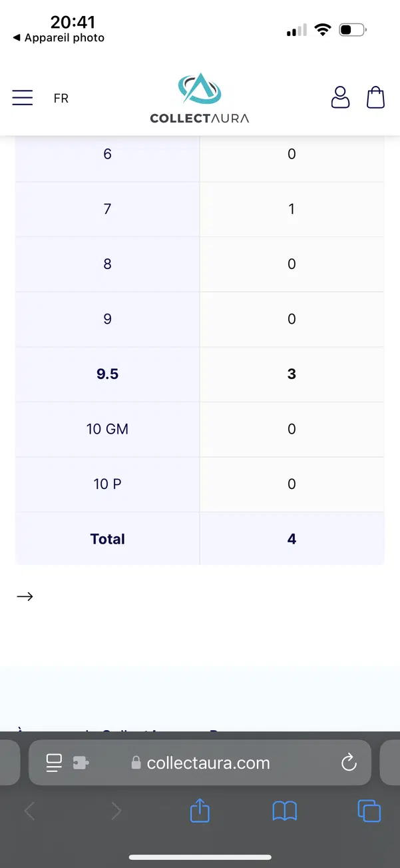Viewport: 400px width, 868px height.
Task: Open the FR language selector
Action: tap(61, 99)
